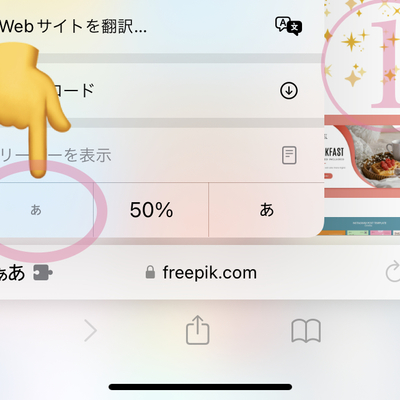Tap the reader view page icon
400x400 pixels.
click(x=289, y=155)
